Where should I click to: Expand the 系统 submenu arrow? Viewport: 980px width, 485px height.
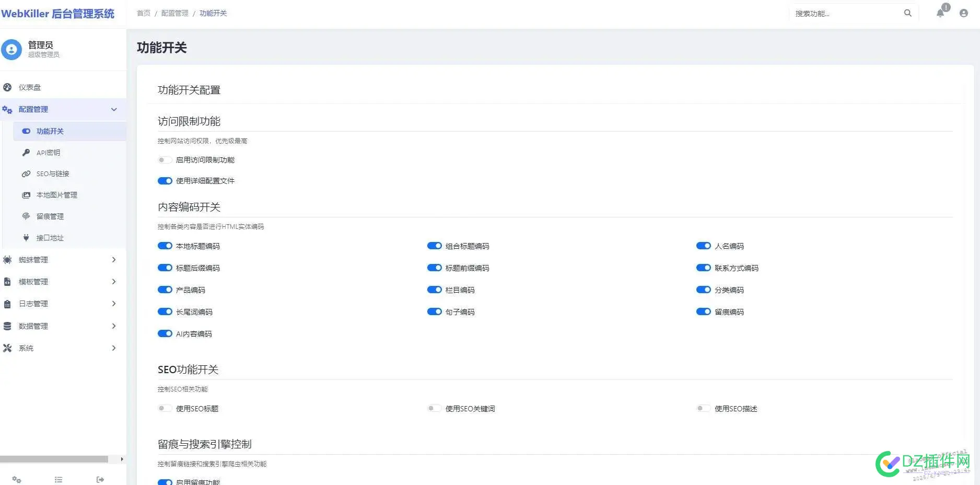point(114,348)
